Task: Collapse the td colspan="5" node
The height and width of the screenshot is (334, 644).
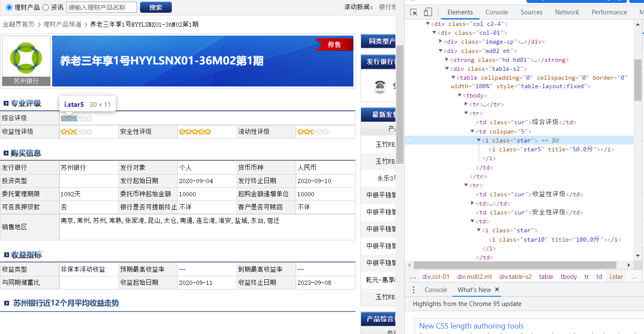Action: [472, 131]
